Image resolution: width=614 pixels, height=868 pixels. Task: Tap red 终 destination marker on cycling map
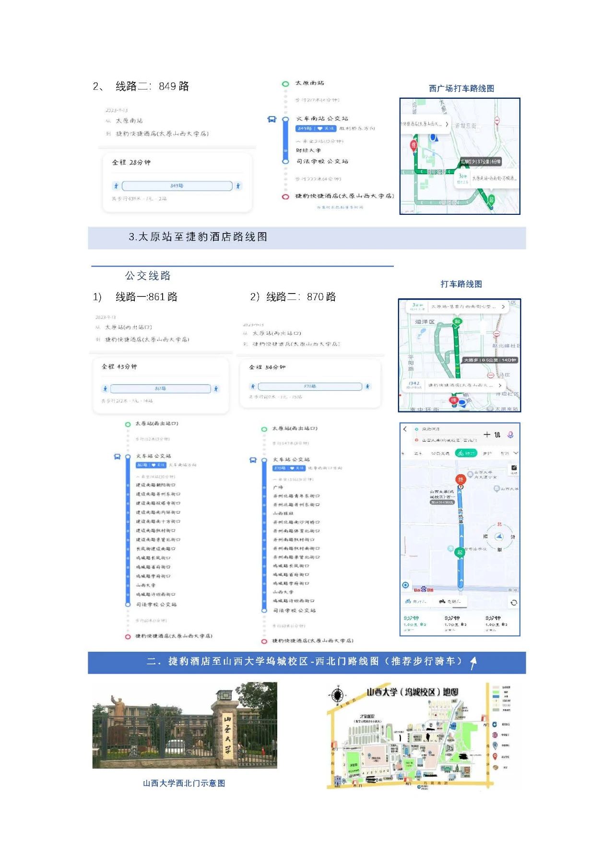pos(460,480)
